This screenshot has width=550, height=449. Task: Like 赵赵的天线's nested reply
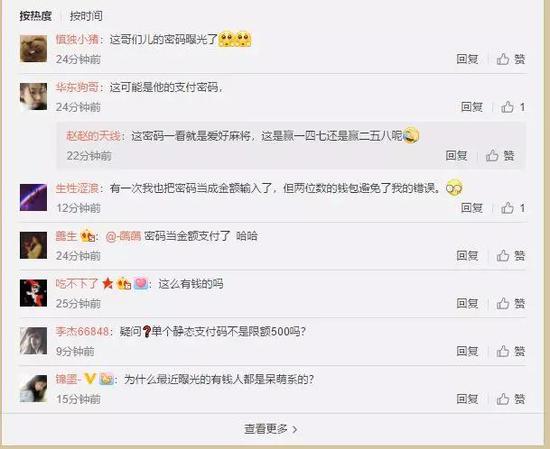pyautogui.click(x=500, y=155)
